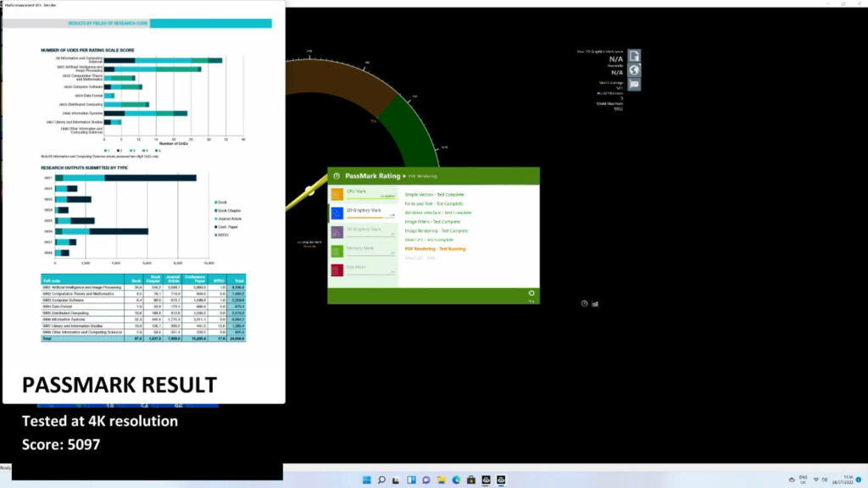The width and height of the screenshot is (868, 488).
Task: Click the small chart icon below the gauge
Action: pos(595,304)
